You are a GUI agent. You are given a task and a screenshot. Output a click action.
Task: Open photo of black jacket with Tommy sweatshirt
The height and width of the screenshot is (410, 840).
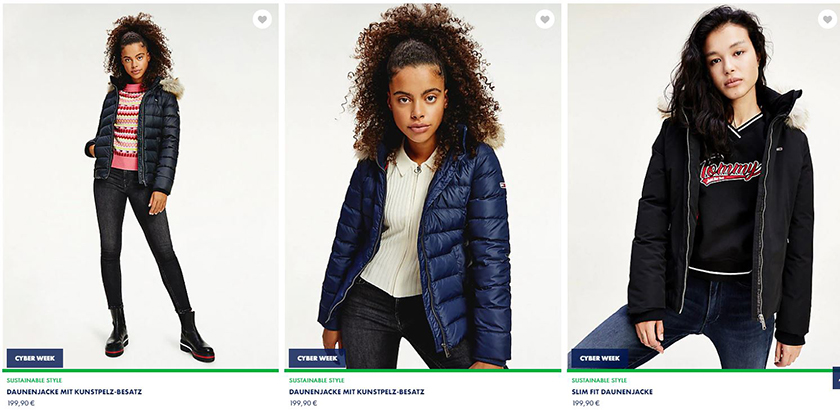(x=703, y=186)
